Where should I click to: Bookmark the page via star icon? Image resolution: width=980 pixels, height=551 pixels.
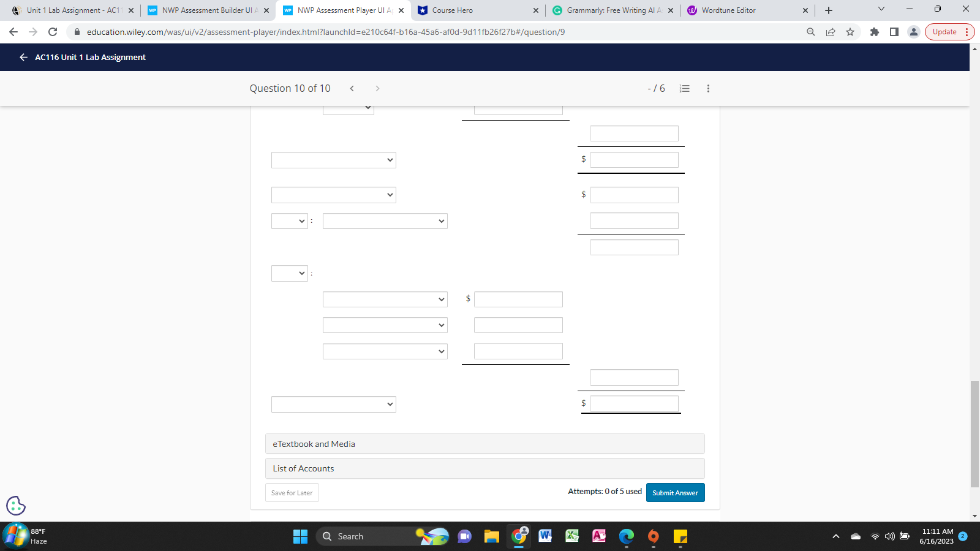pos(850,32)
